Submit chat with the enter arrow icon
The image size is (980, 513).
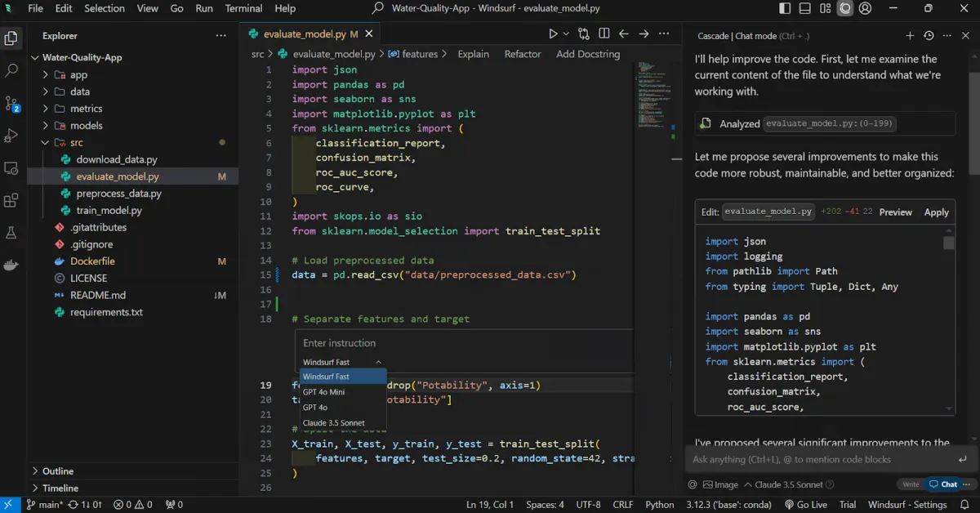point(963,459)
